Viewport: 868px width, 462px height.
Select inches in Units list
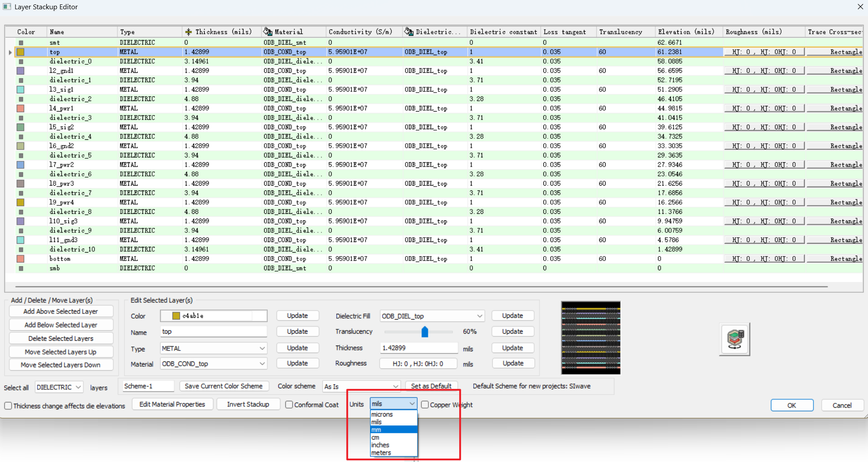tap(394, 445)
